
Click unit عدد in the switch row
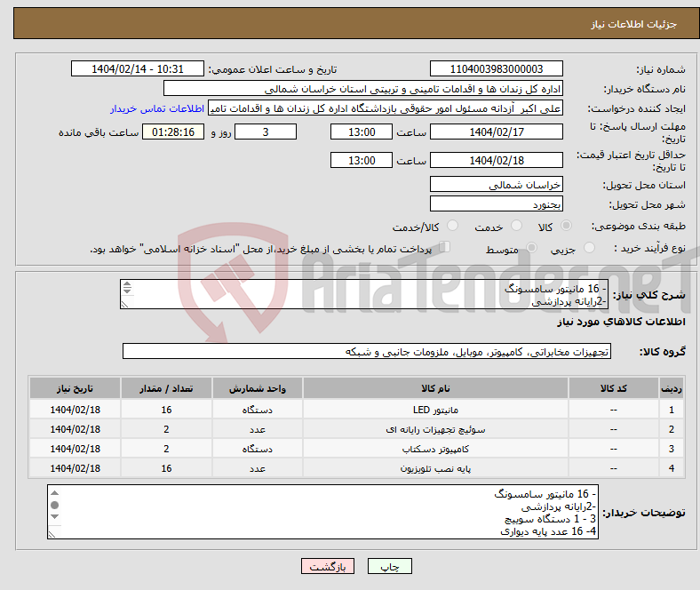[257, 429]
